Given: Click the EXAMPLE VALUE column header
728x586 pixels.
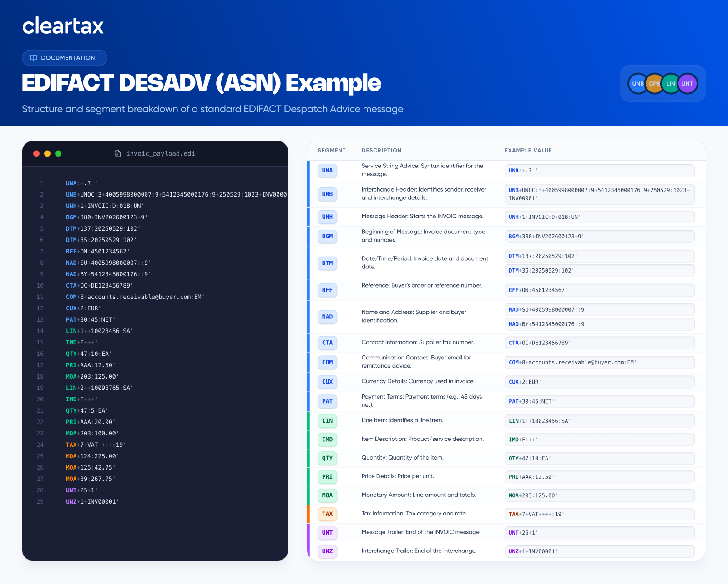Looking at the screenshot, I should pos(528,151).
